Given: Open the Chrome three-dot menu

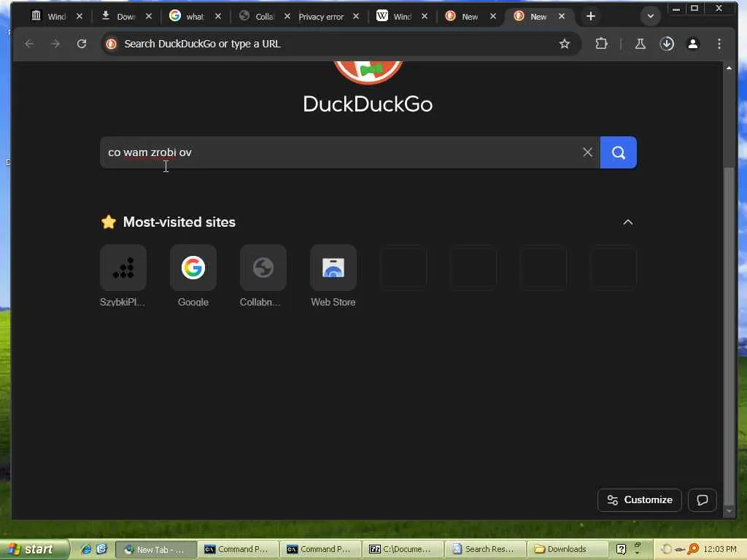Looking at the screenshot, I should point(719,44).
